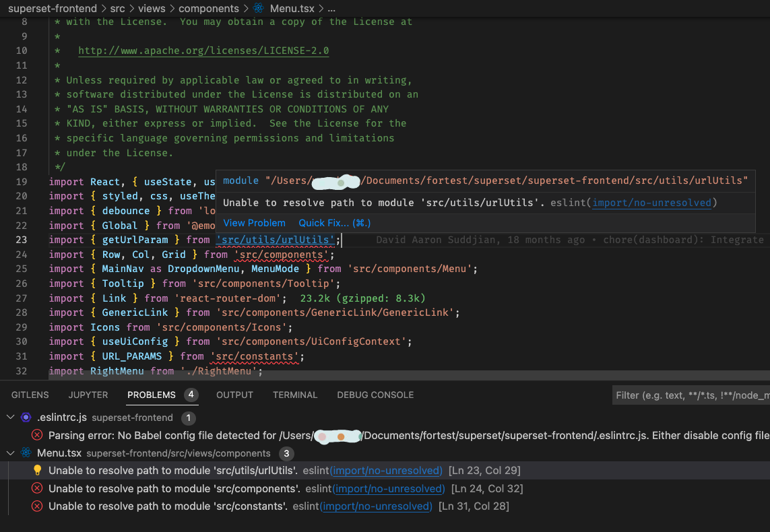Click the 'src/utils/urlUtils' import path on line 23
The height and width of the screenshot is (532, 770).
(x=276, y=240)
